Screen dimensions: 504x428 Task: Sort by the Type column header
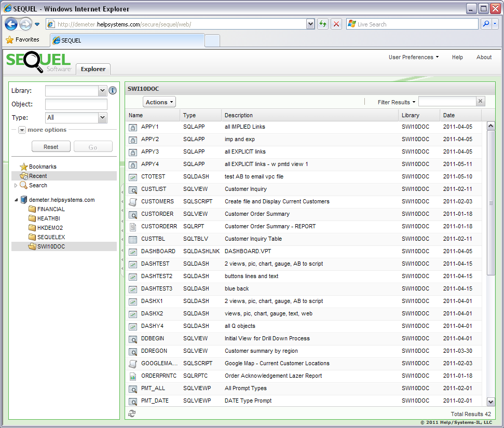pos(200,115)
